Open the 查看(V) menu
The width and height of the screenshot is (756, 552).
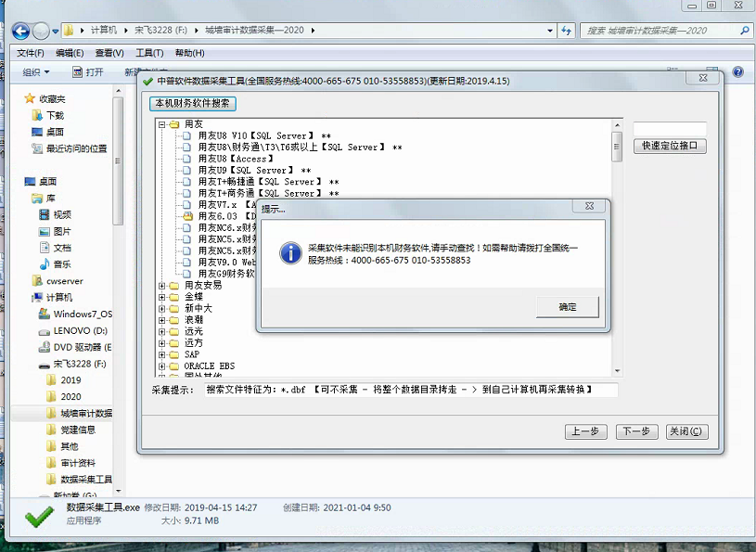click(x=109, y=53)
